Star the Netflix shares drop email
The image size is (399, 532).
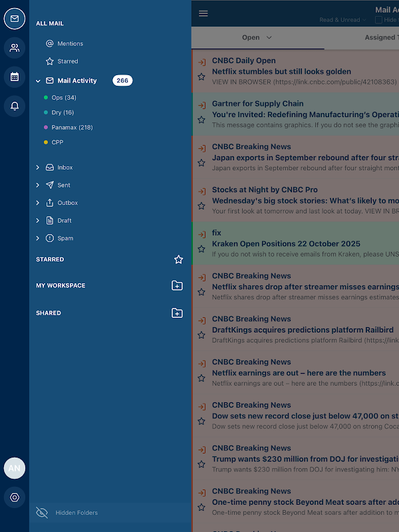(201, 292)
